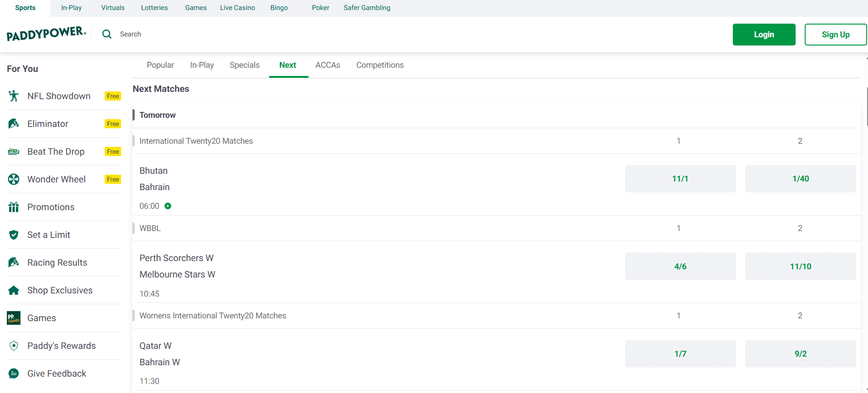Open Live Casino
The width and height of the screenshot is (868, 393).
pyautogui.click(x=238, y=8)
